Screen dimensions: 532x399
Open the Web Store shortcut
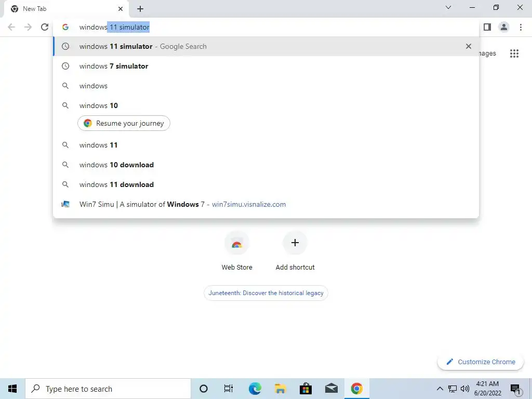(237, 251)
